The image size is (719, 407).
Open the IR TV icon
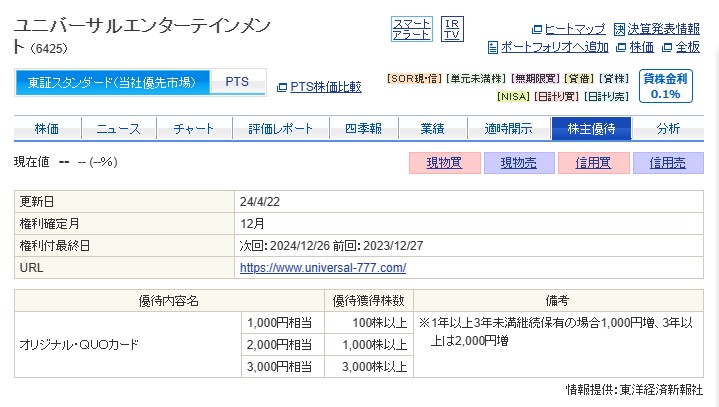[x=452, y=29]
